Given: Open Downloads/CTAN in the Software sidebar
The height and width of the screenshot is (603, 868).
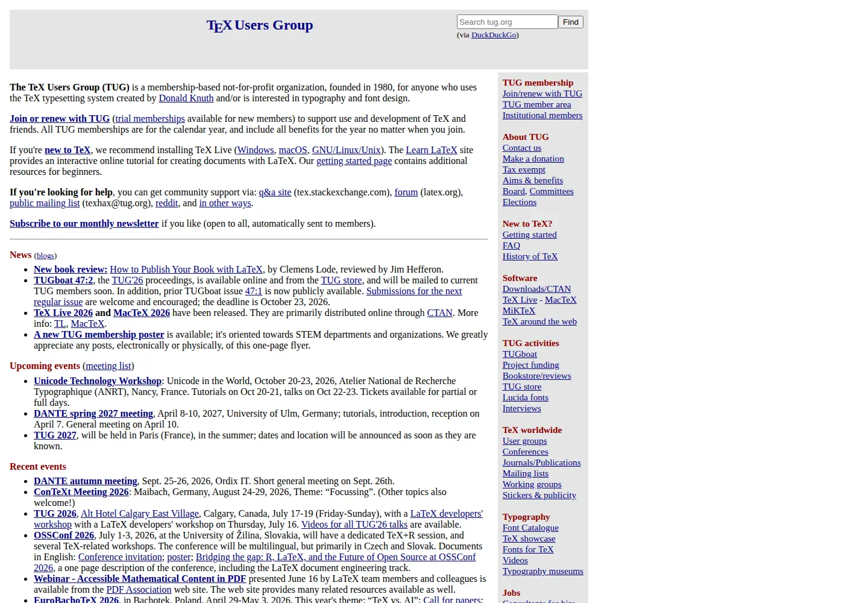Looking at the screenshot, I should [536, 289].
